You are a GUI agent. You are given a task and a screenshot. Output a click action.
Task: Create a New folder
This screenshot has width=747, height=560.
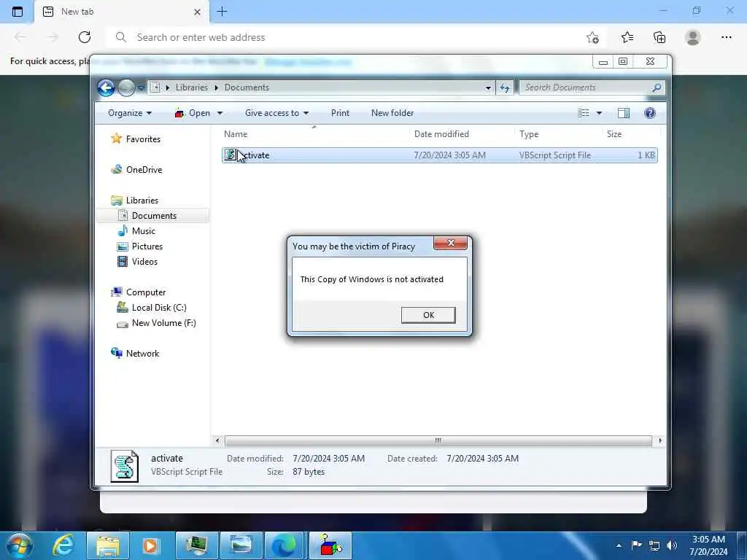(x=392, y=113)
